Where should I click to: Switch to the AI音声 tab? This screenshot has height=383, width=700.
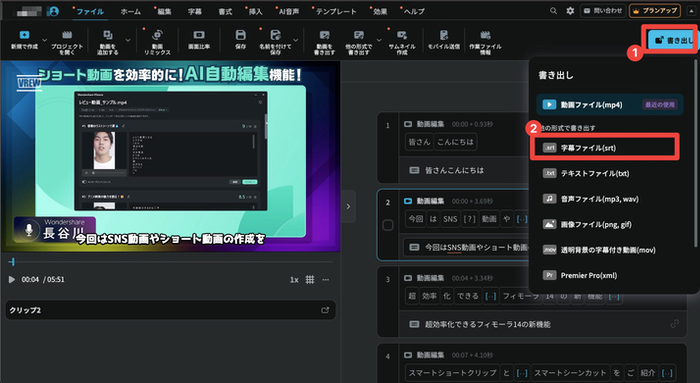(288, 12)
